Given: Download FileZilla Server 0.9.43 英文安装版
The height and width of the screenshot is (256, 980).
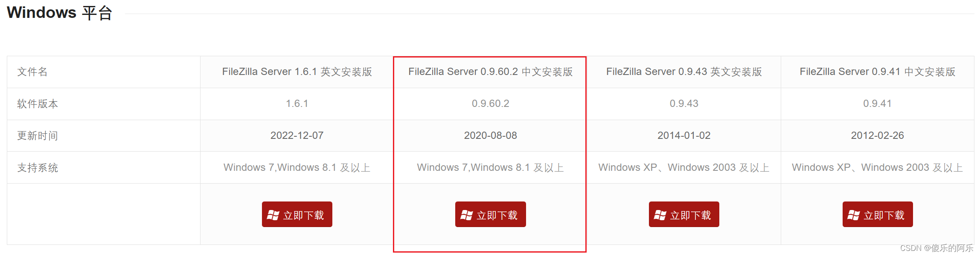Looking at the screenshot, I should 684,214.
